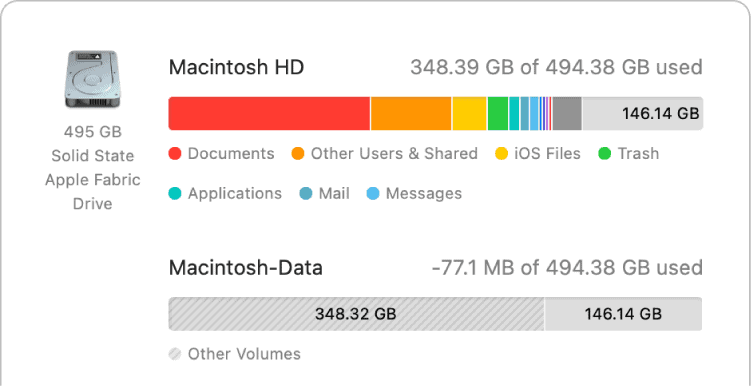Screen dimensions: 754x386
Task: Click the gray system segment of storage bar
Action: (567, 113)
